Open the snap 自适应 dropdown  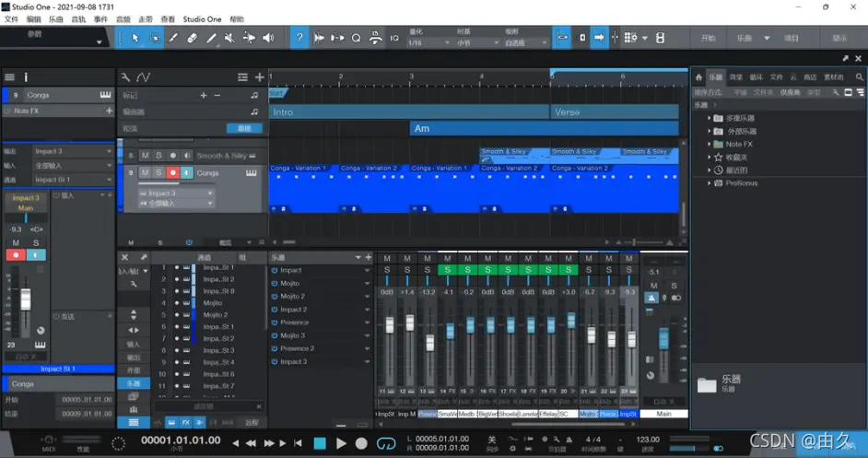(x=526, y=42)
